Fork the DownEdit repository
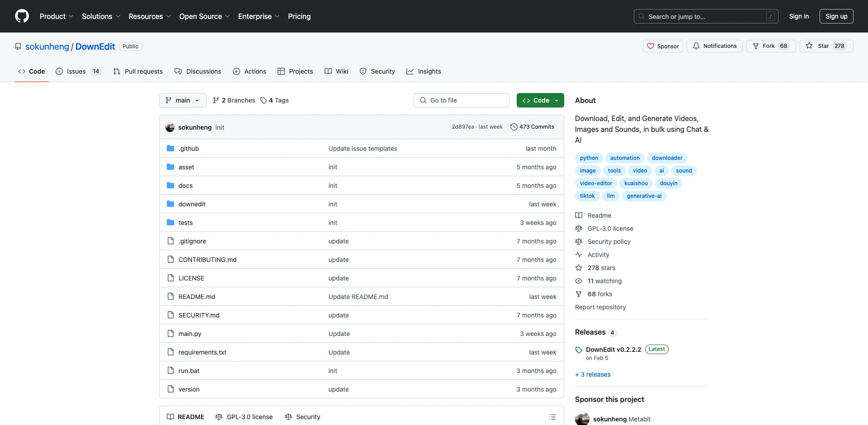 771,46
